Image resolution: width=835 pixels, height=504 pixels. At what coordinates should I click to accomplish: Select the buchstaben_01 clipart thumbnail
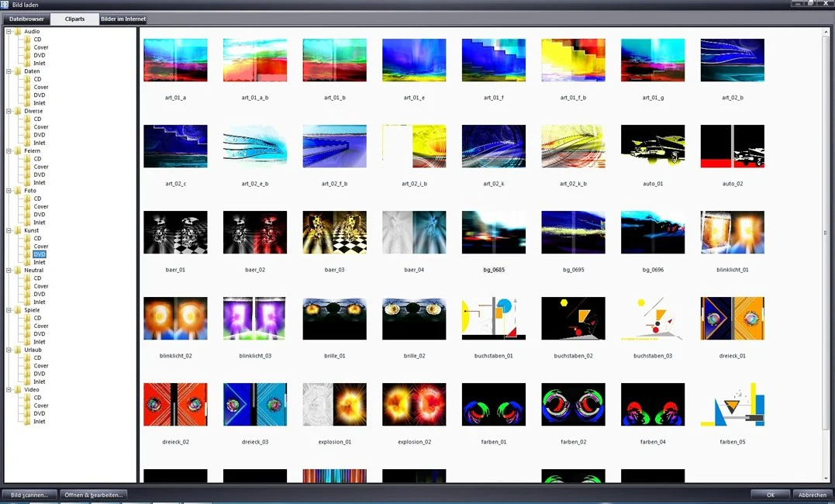coord(494,319)
